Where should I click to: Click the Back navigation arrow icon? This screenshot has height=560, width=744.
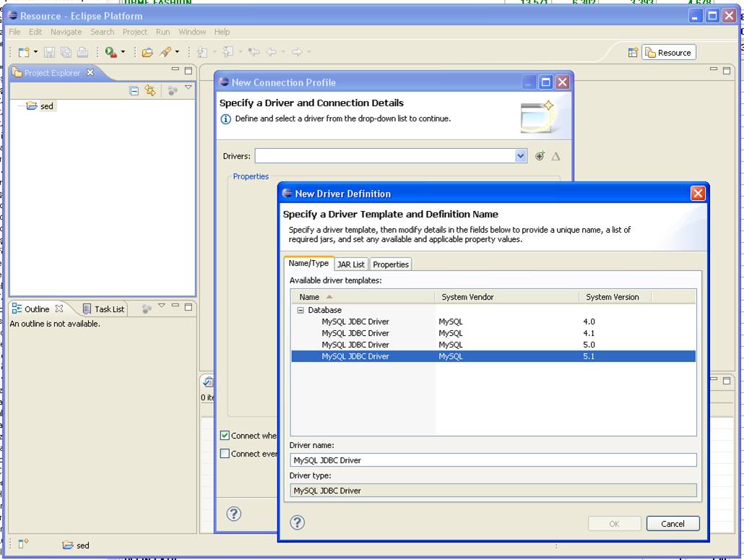272,52
